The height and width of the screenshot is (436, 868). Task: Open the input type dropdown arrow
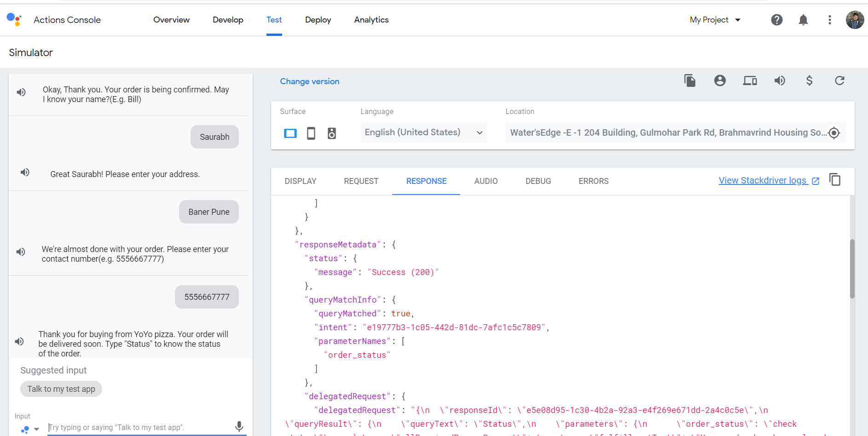(36, 429)
